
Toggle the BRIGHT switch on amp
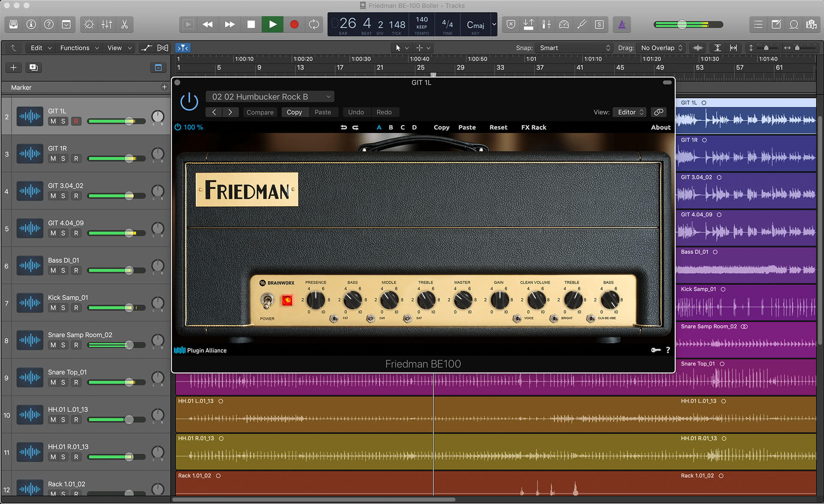pos(554,318)
